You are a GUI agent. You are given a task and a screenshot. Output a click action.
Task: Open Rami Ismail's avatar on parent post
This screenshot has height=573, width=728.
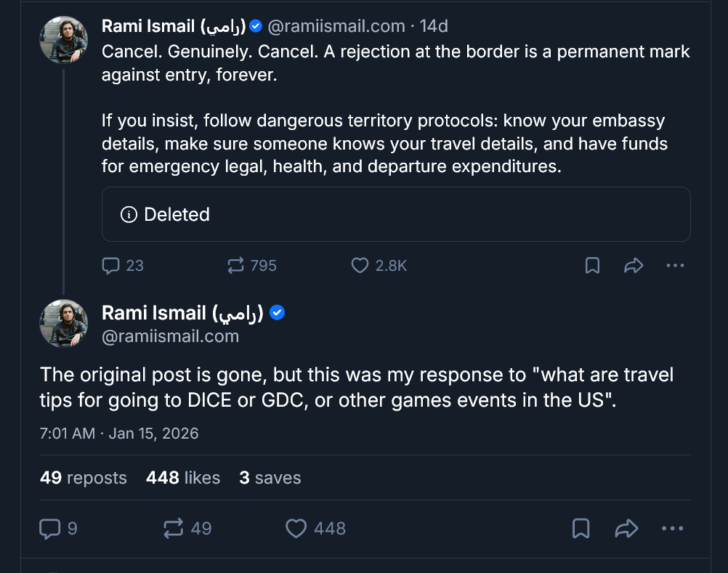tap(64, 39)
